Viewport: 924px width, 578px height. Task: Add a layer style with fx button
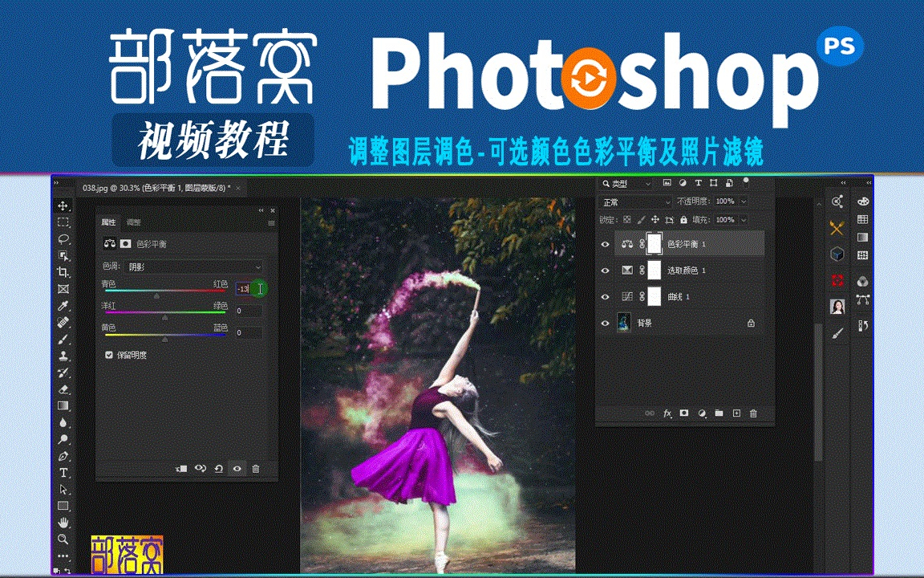[667, 413]
